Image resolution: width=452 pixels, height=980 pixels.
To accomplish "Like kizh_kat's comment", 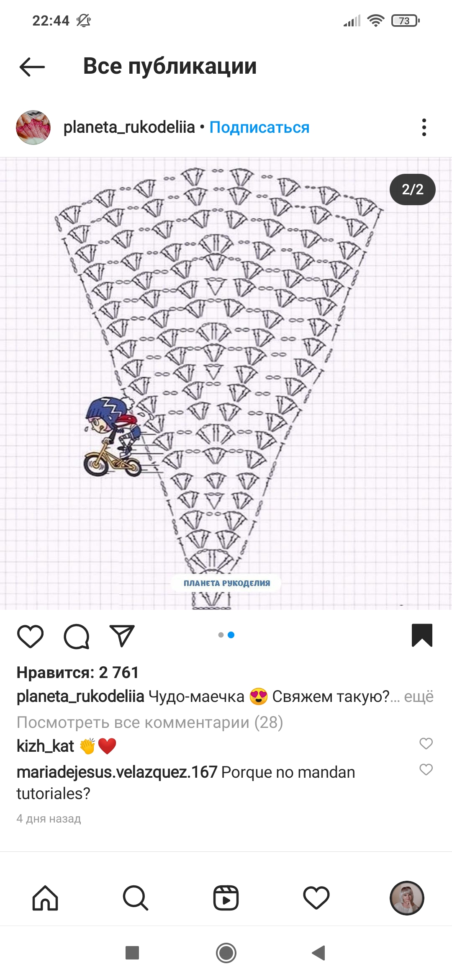I will pos(426,743).
